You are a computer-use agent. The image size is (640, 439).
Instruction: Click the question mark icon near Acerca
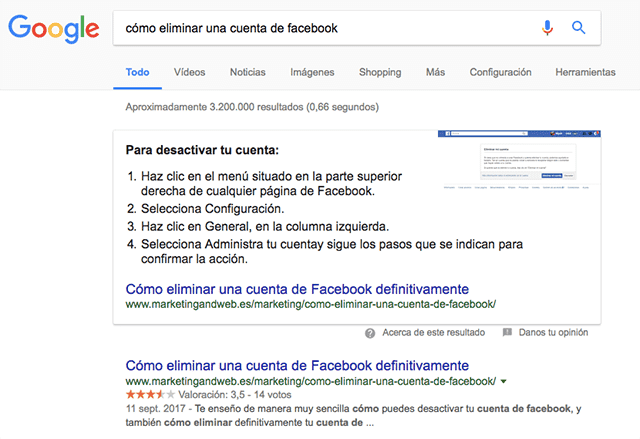tap(370, 333)
